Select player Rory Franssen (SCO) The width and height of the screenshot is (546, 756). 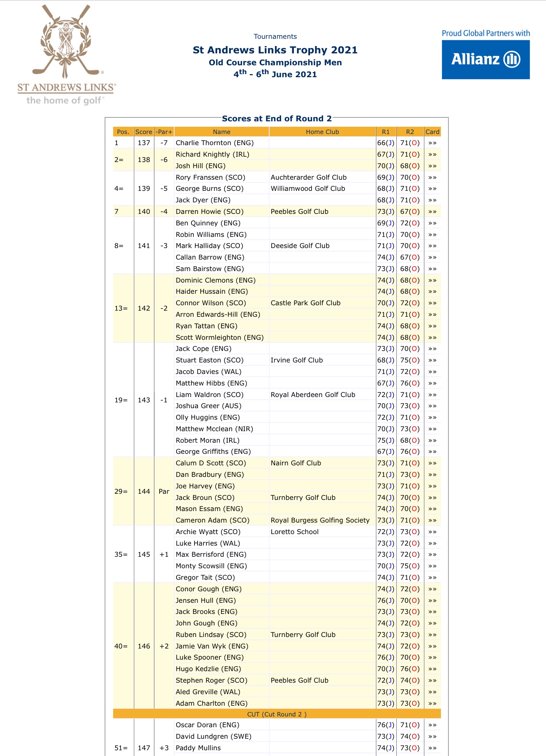tap(210, 177)
